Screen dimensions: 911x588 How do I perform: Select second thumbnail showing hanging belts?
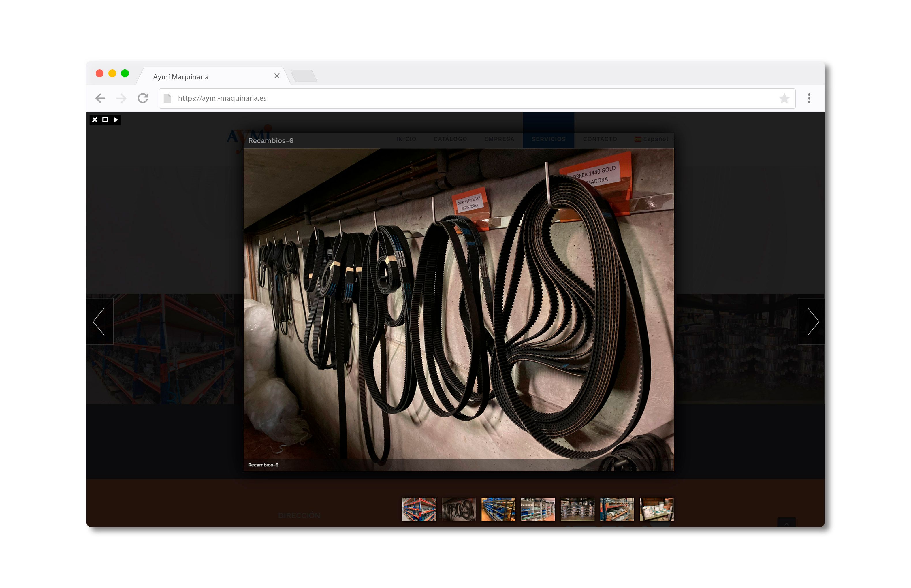(x=459, y=509)
